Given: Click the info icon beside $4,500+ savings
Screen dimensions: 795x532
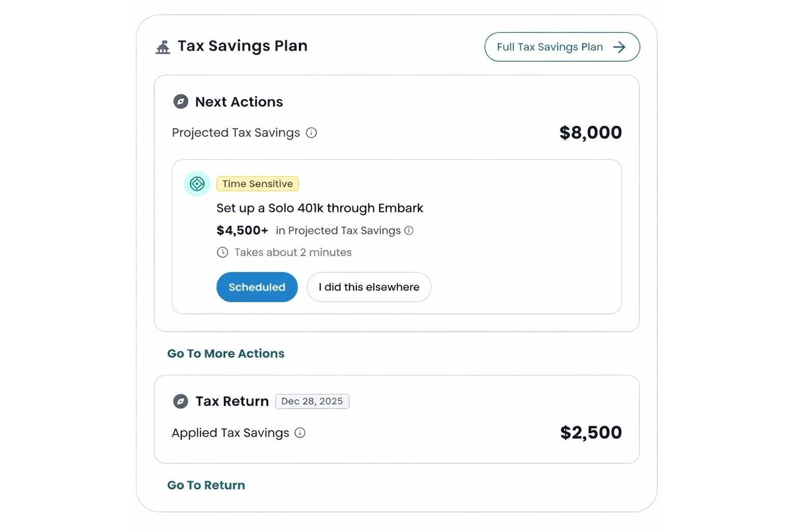Looking at the screenshot, I should 409,231.
